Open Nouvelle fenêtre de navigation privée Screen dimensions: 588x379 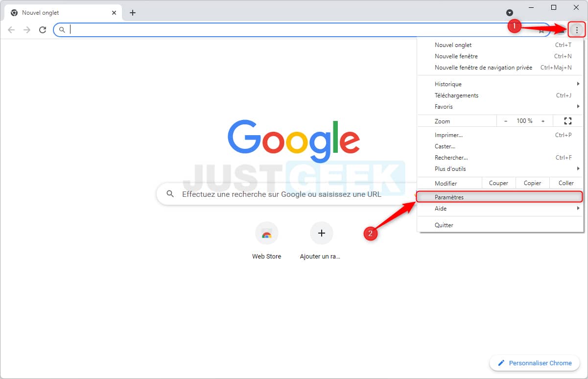coord(500,68)
